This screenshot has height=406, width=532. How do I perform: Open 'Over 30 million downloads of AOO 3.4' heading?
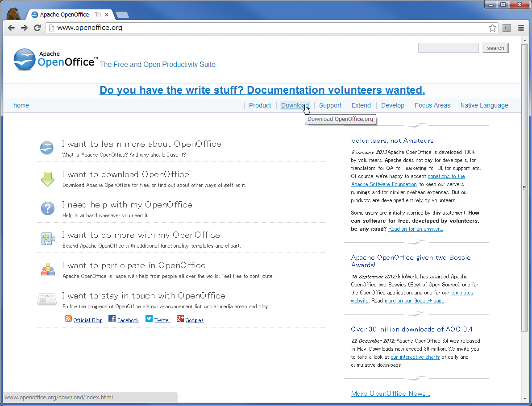click(x=411, y=329)
